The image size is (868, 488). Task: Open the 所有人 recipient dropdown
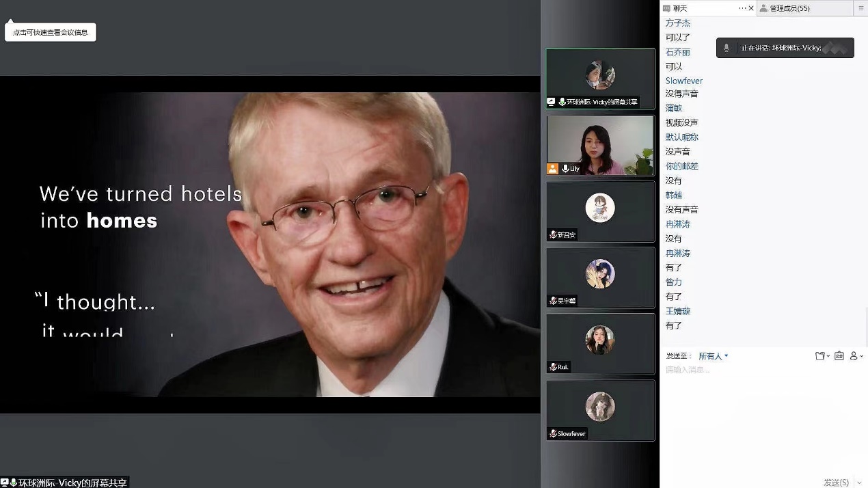click(x=714, y=356)
